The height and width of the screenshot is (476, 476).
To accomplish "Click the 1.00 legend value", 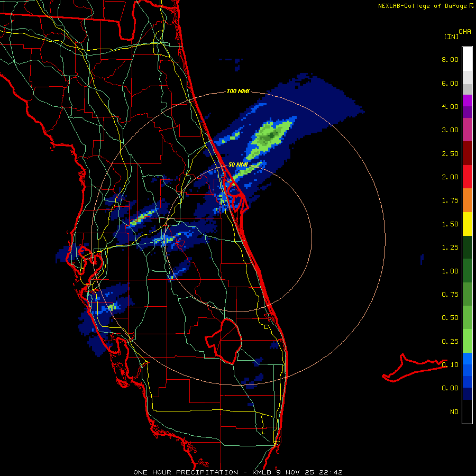I will click(450, 271).
